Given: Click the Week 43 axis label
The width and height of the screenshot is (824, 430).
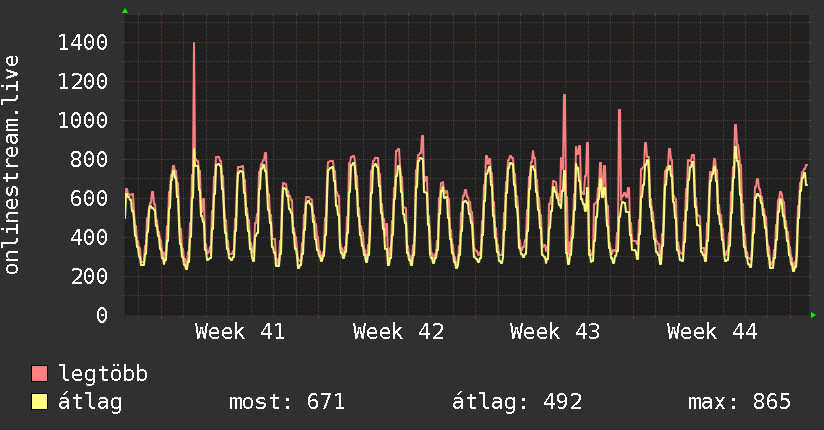Looking at the screenshot, I should [555, 332].
